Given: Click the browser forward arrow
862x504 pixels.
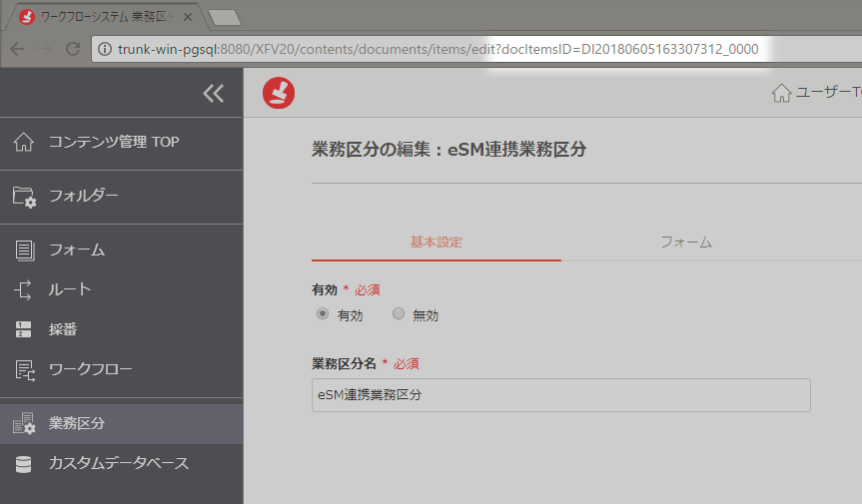Looking at the screenshot, I should (x=45, y=50).
